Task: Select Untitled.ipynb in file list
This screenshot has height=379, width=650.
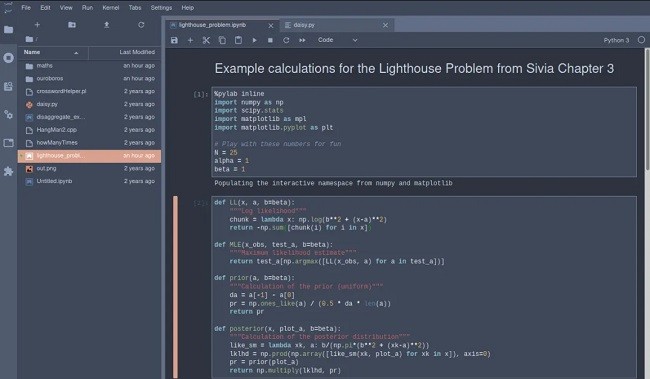Action: click(89, 181)
